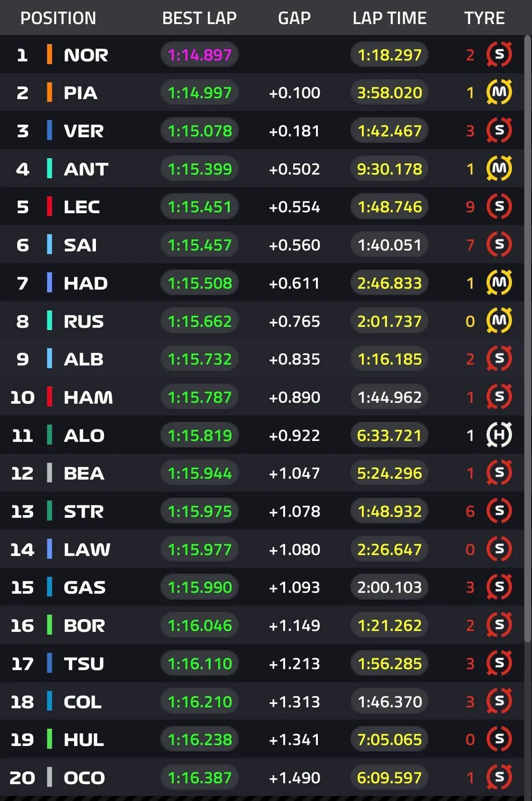Image resolution: width=532 pixels, height=801 pixels.
Task: Click Hulkenberg's soft tyre icon
Action: tap(499, 739)
